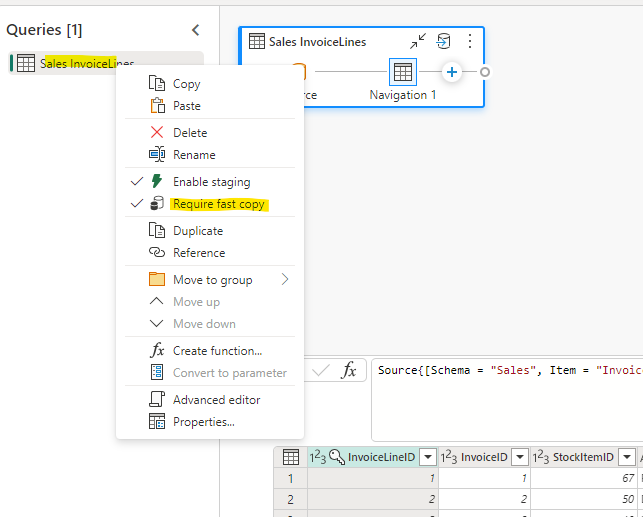This screenshot has width=643, height=517.
Task: Open the InvoiceID column filter dropdown
Action: 520,457
